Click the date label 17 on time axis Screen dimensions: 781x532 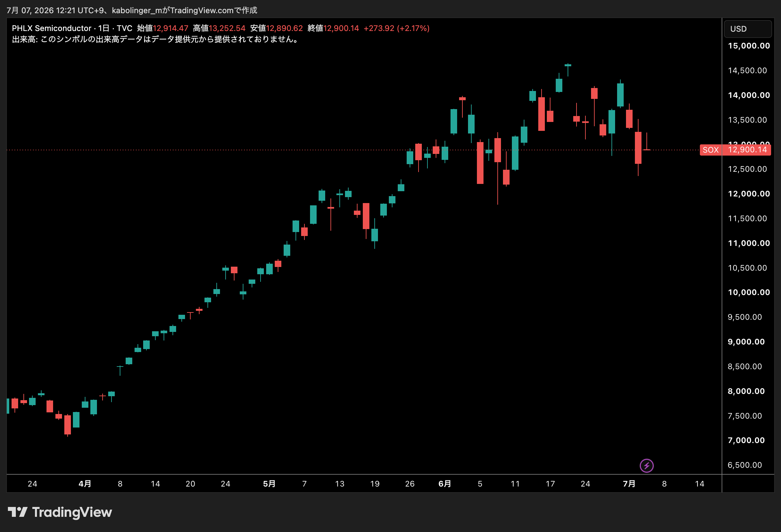coord(550,484)
